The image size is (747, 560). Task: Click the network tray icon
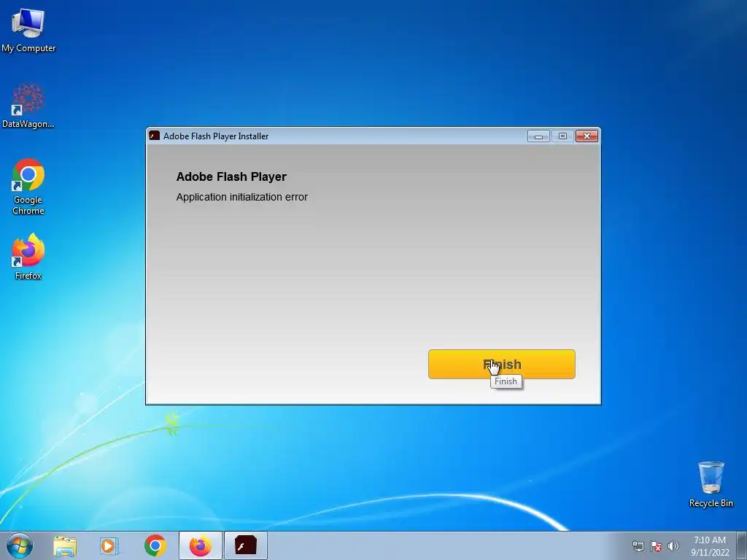pos(638,546)
